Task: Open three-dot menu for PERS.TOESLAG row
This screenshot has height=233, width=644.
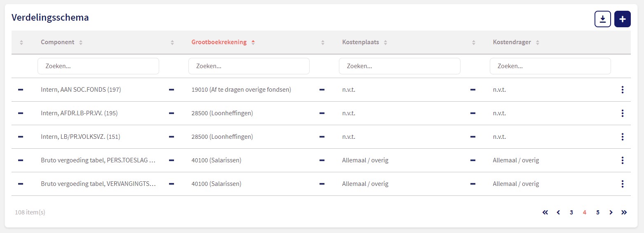Action: (x=623, y=160)
